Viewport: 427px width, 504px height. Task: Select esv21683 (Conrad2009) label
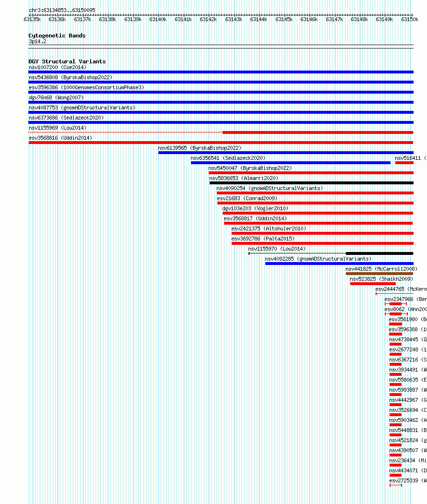247,198
